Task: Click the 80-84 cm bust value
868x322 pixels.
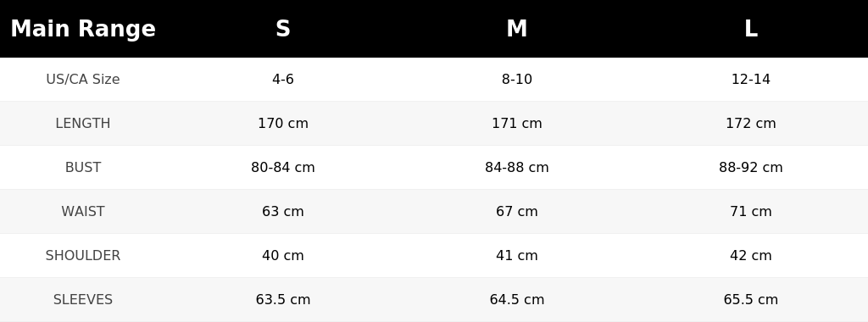Action: [x=283, y=167]
